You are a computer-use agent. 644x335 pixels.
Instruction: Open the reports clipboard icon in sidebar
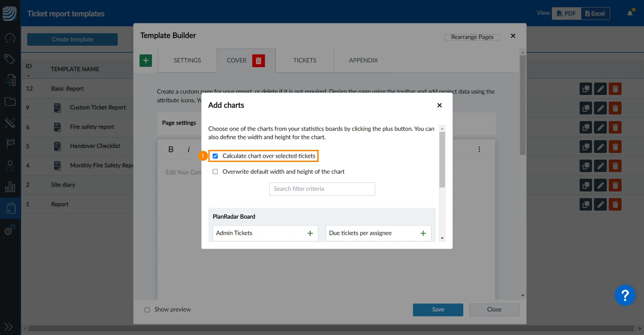pyautogui.click(x=10, y=208)
